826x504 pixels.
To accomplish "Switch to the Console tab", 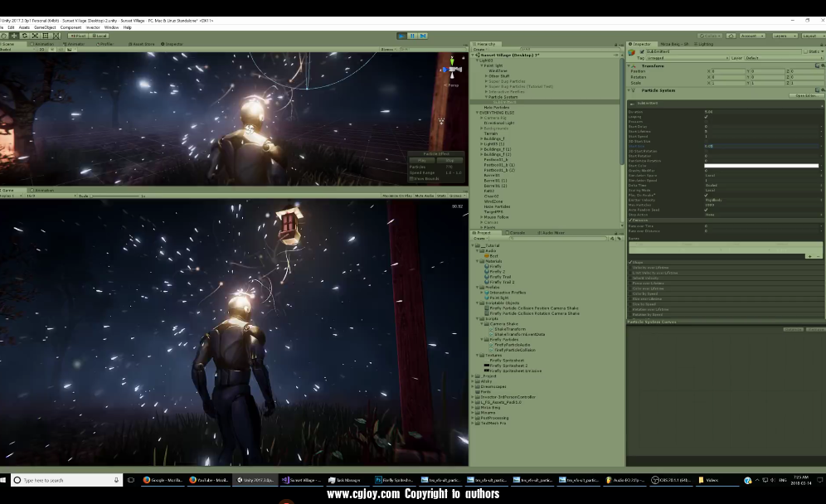I will click(517, 233).
